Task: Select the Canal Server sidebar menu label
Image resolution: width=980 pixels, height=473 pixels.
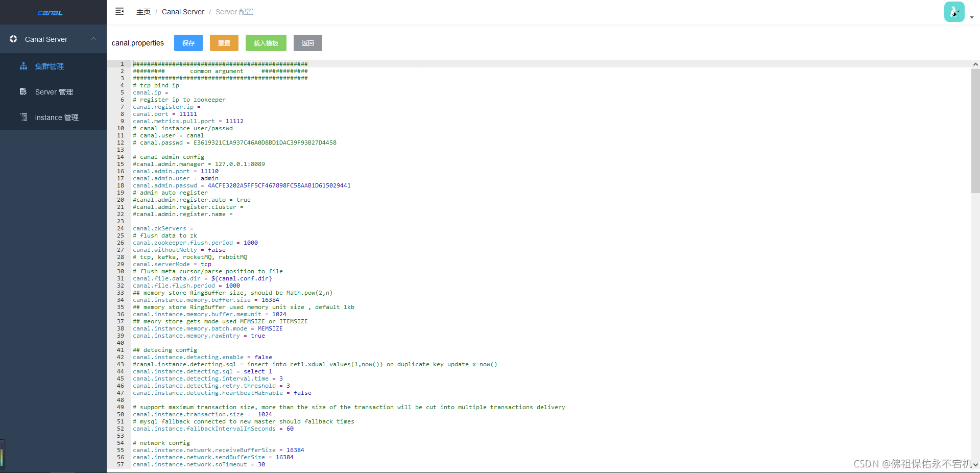Action: (x=46, y=39)
